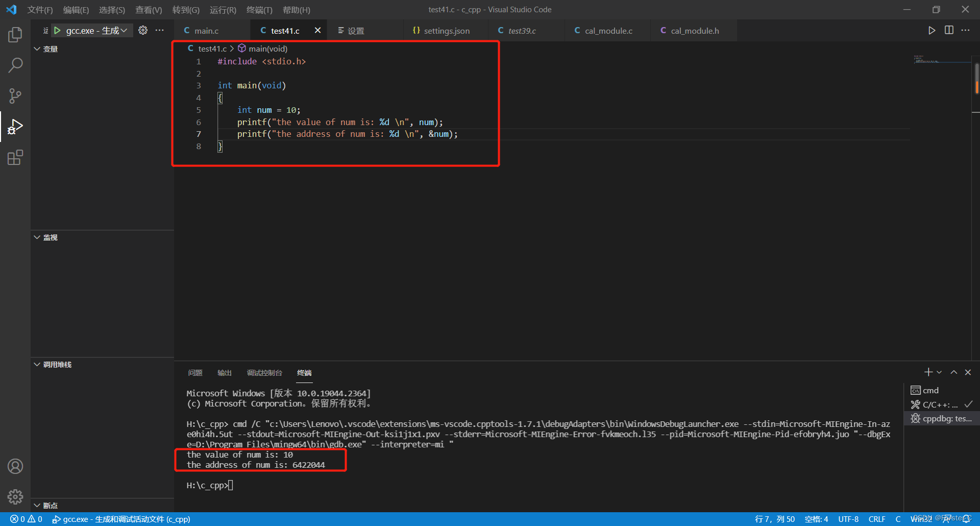Viewport: 980px width, 526px height.
Task: Select the C/C++ build task terminal
Action: click(941, 404)
